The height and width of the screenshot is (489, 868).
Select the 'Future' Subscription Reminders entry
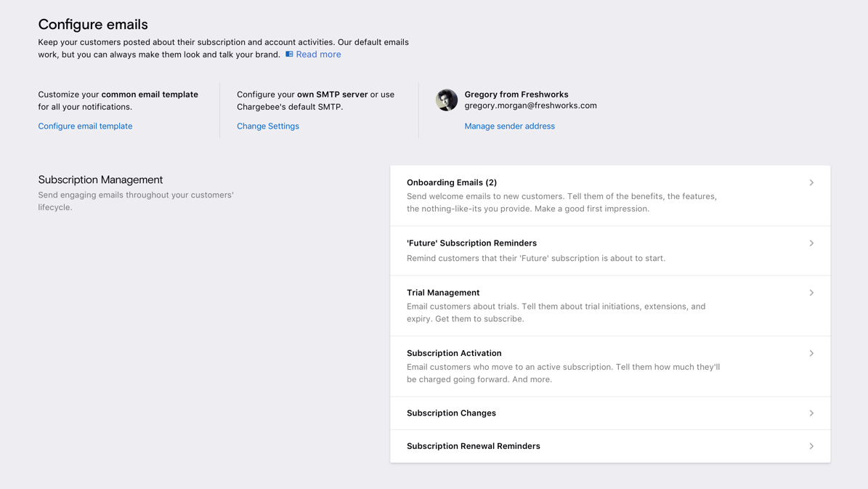(x=471, y=243)
